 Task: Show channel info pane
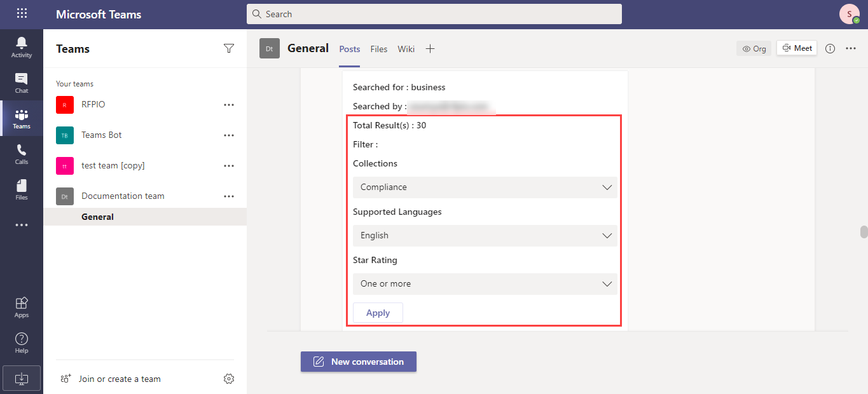coord(830,48)
